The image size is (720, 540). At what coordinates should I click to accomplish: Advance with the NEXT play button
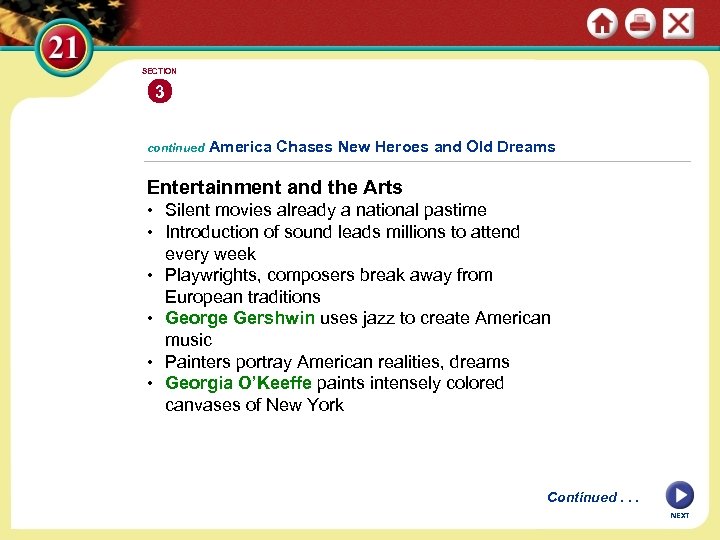(680, 495)
